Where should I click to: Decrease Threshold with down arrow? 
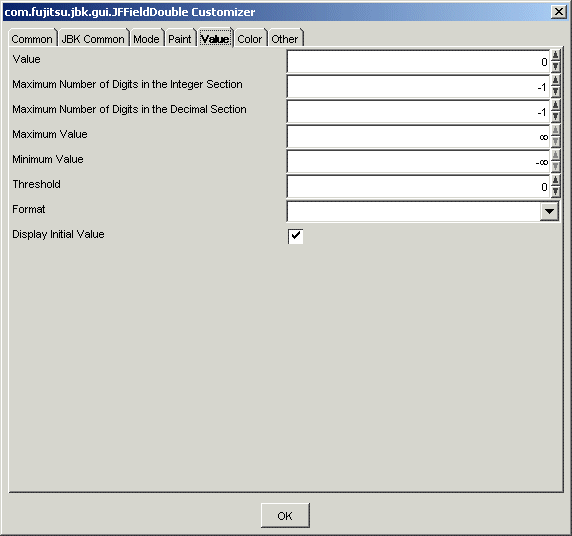click(555, 192)
